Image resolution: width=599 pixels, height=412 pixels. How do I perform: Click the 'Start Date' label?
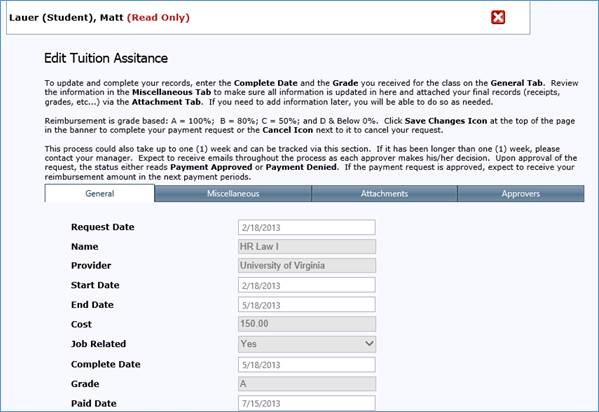(x=95, y=285)
